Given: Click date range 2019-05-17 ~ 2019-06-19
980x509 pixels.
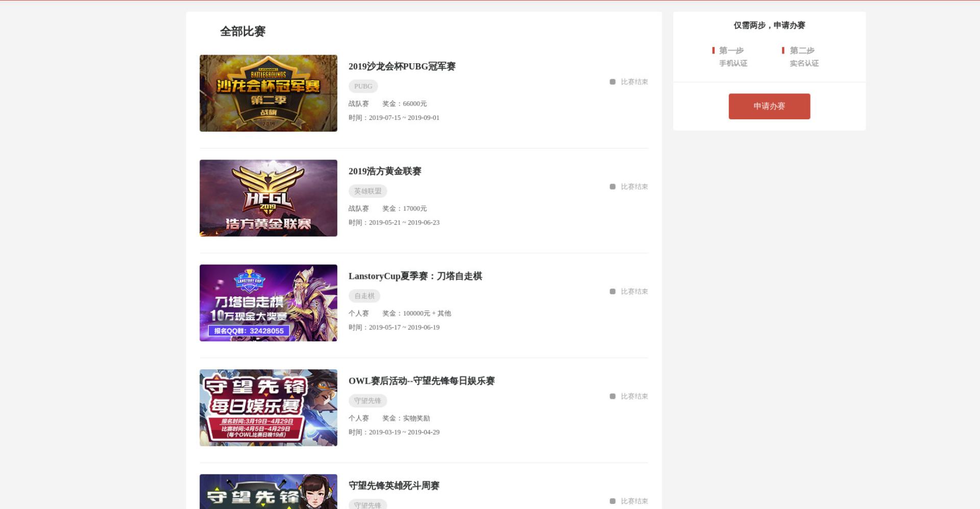Looking at the screenshot, I should [404, 327].
